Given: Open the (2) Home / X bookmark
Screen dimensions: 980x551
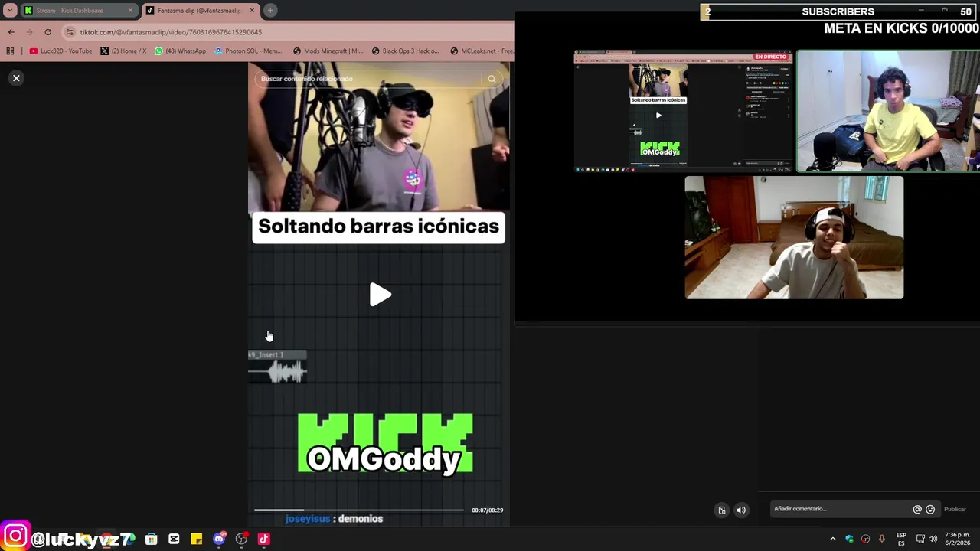Looking at the screenshot, I should point(123,51).
